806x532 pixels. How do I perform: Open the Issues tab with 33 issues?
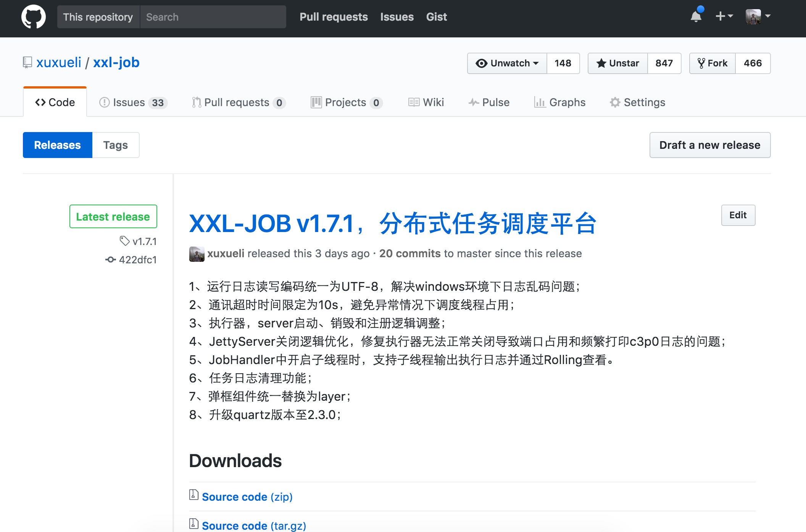pyautogui.click(x=133, y=102)
